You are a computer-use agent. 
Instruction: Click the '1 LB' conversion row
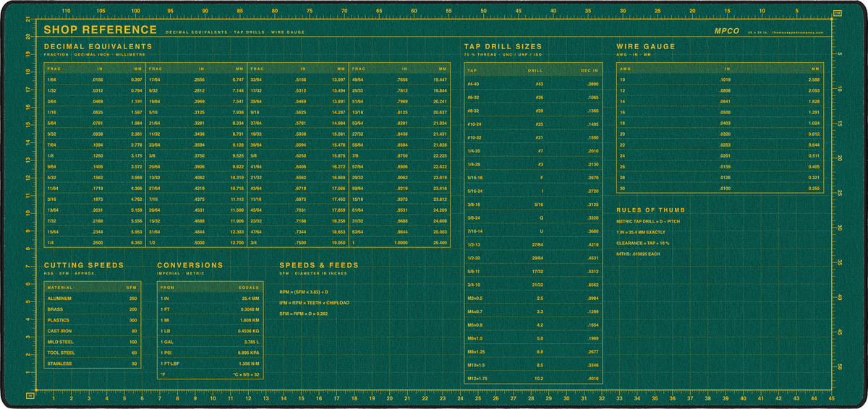pyautogui.click(x=210, y=330)
